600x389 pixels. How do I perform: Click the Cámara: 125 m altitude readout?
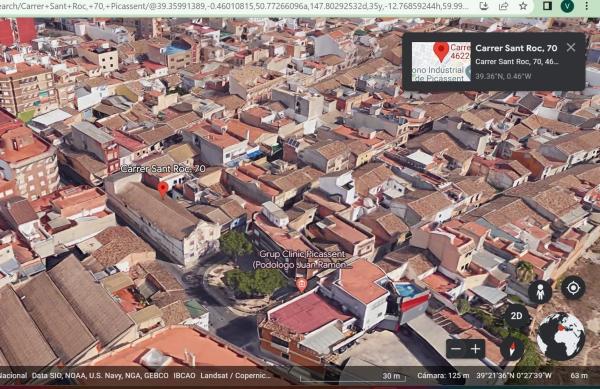click(x=443, y=376)
